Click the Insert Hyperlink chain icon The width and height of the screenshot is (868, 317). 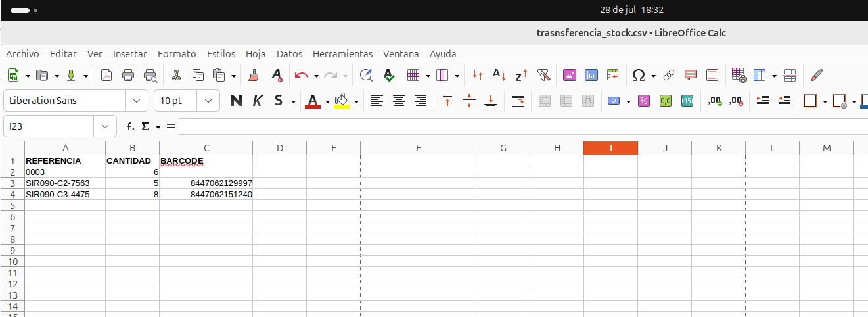click(669, 75)
